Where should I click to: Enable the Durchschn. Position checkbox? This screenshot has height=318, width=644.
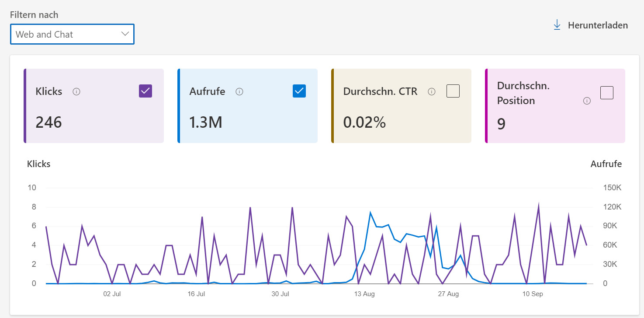tap(606, 93)
